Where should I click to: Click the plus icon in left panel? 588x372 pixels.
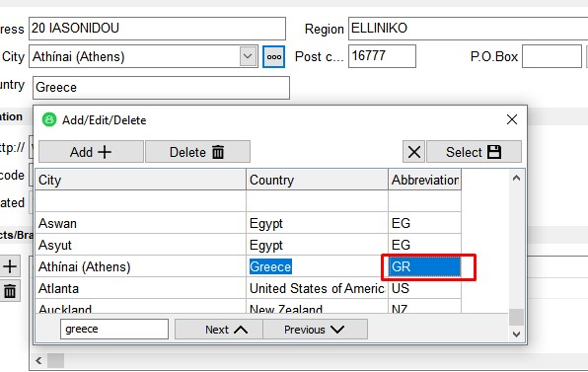tap(10, 266)
